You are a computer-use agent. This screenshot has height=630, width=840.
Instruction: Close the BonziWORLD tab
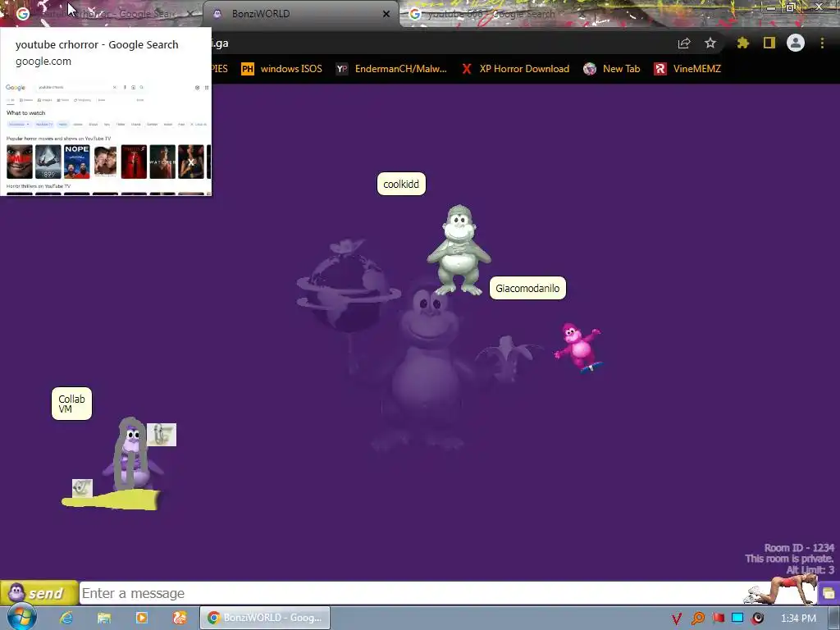386,14
